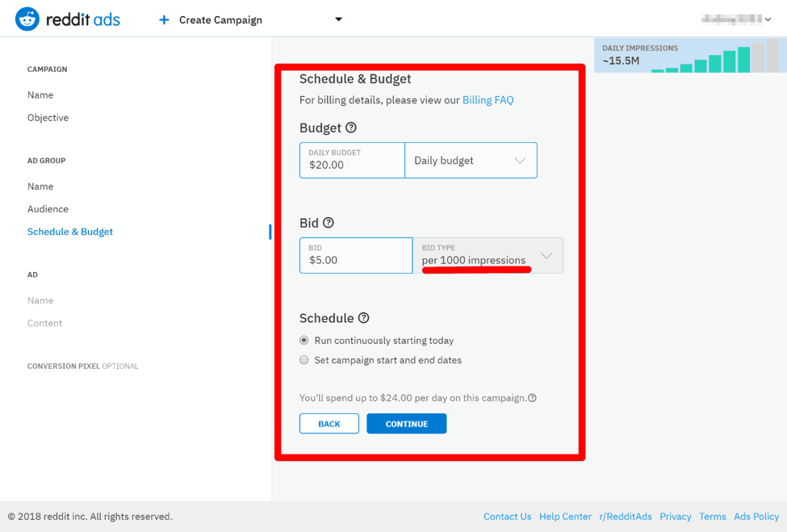Open the Create Campaign dropdown arrow
The width and height of the screenshot is (787, 532).
pos(338,19)
